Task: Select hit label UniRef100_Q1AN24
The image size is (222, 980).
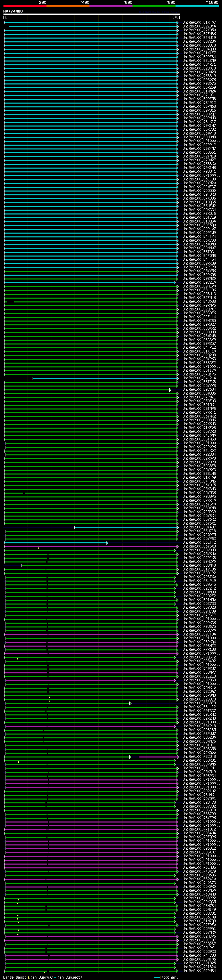Action: click(x=199, y=91)
